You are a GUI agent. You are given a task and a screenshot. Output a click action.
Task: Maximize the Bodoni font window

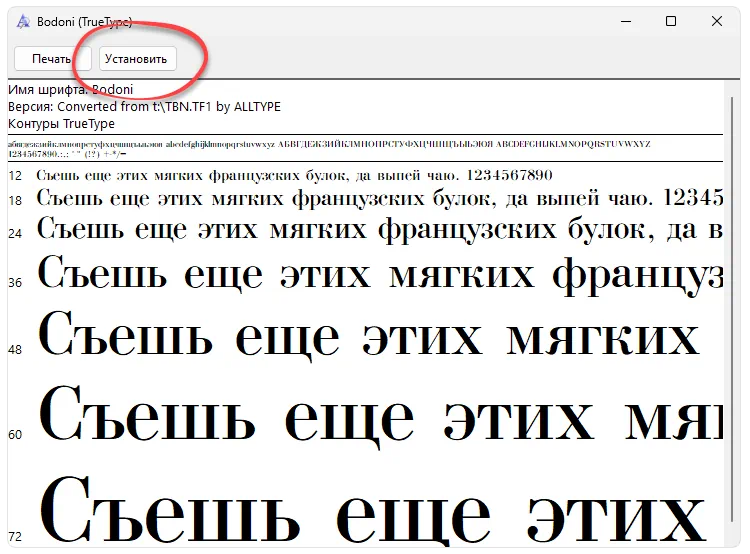[x=671, y=22]
